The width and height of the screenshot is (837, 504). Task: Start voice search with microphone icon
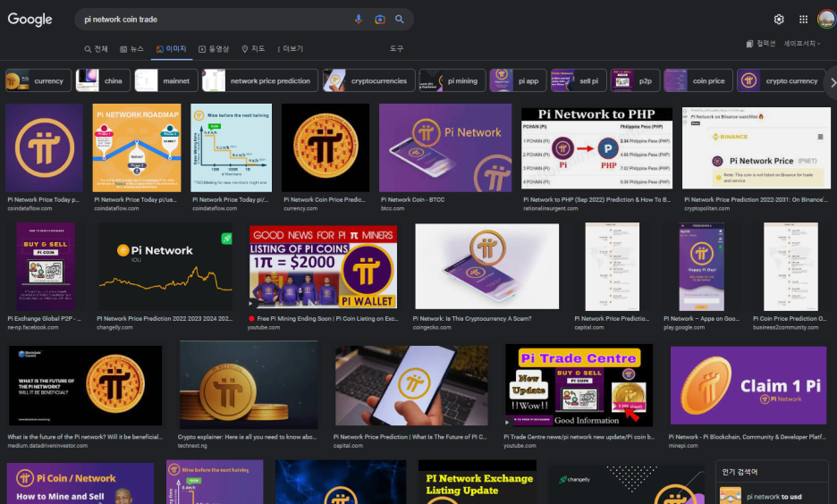[x=359, y=19]
